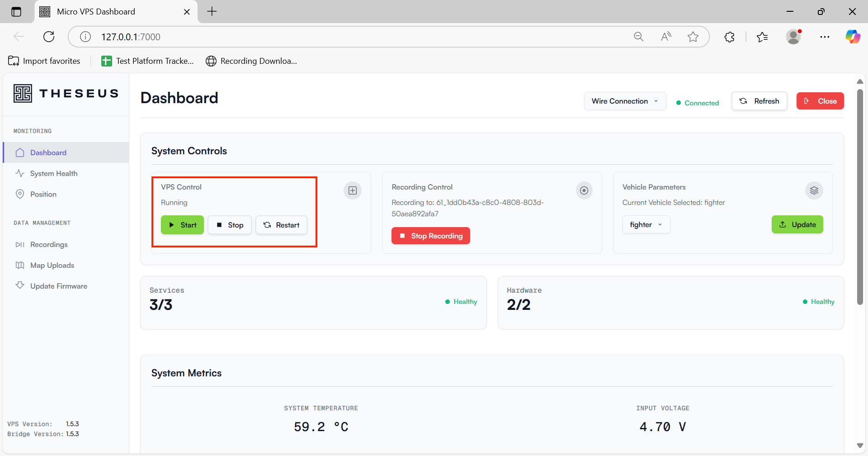Screen dimensions: 868x456
Task: Click the green Update button
Action: pos(797,225)
